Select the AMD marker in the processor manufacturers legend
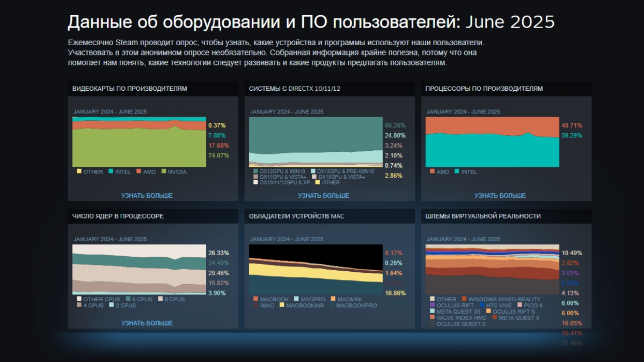 pyautogui.click(x=432, y=171)
